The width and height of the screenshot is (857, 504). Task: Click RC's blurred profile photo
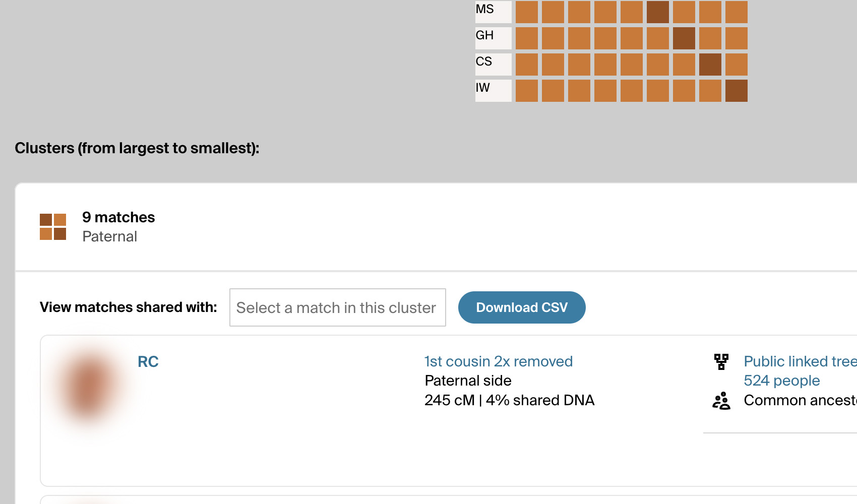[x=89, y=386]
